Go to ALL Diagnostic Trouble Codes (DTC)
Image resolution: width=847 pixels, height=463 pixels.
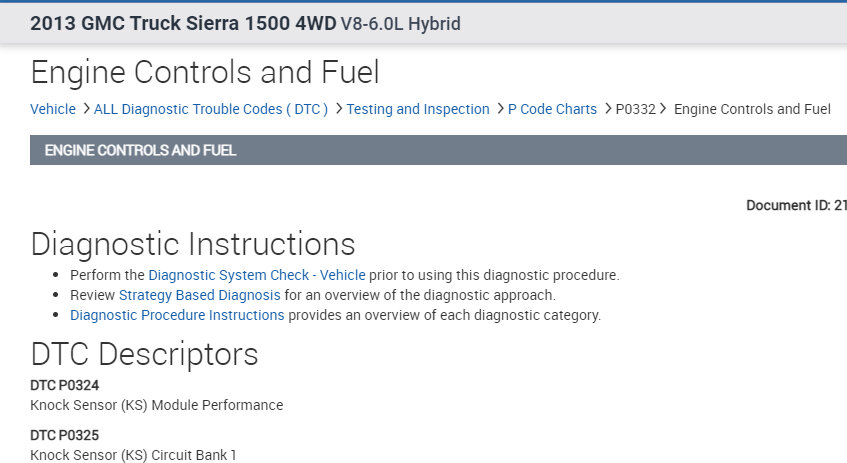(x=211, y=109)
